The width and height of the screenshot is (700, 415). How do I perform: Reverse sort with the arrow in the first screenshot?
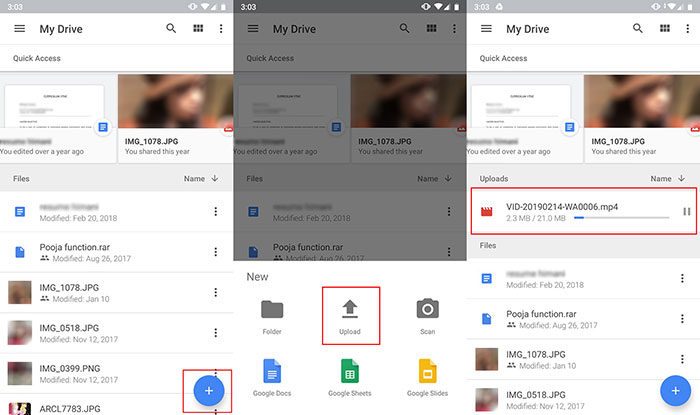point(215,178)
